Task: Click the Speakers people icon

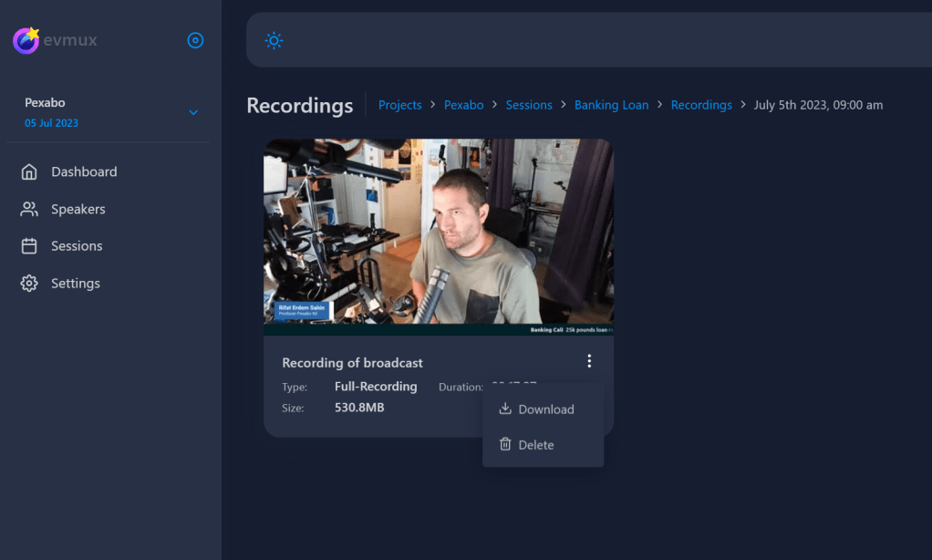Action: pos(29,209)
